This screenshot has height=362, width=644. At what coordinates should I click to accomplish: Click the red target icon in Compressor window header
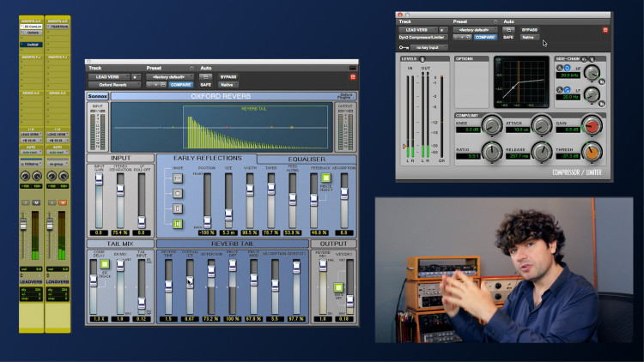(605, 30)
